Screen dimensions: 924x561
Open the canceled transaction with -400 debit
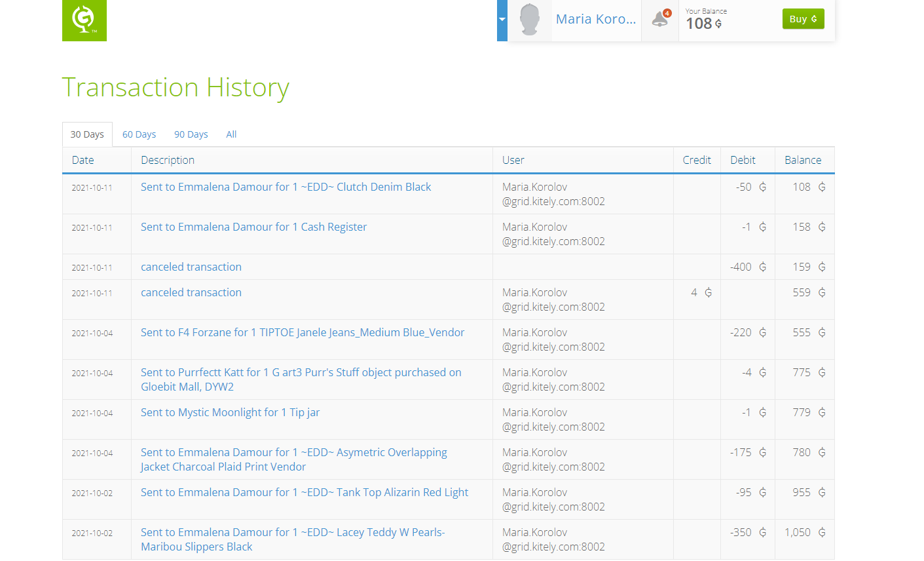click(191, 267)
